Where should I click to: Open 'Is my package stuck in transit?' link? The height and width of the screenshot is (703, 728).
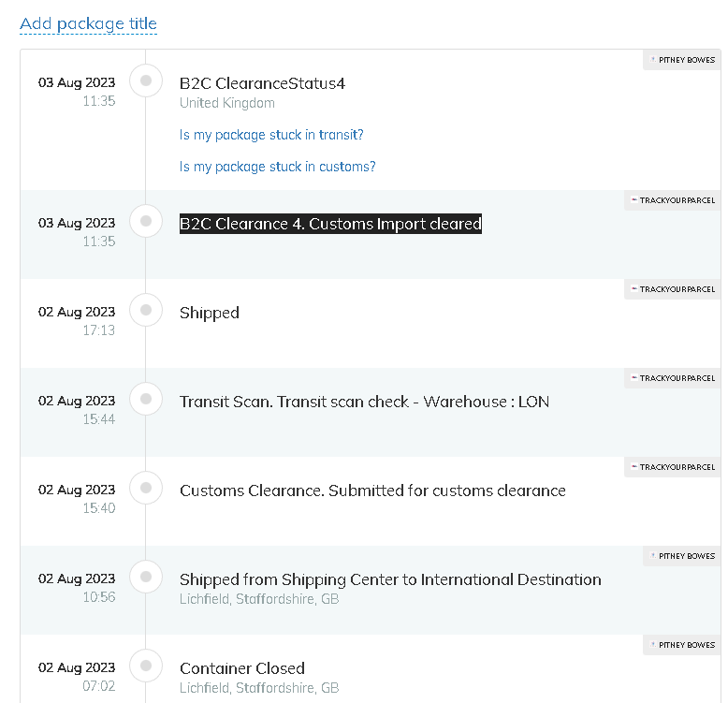271,135
